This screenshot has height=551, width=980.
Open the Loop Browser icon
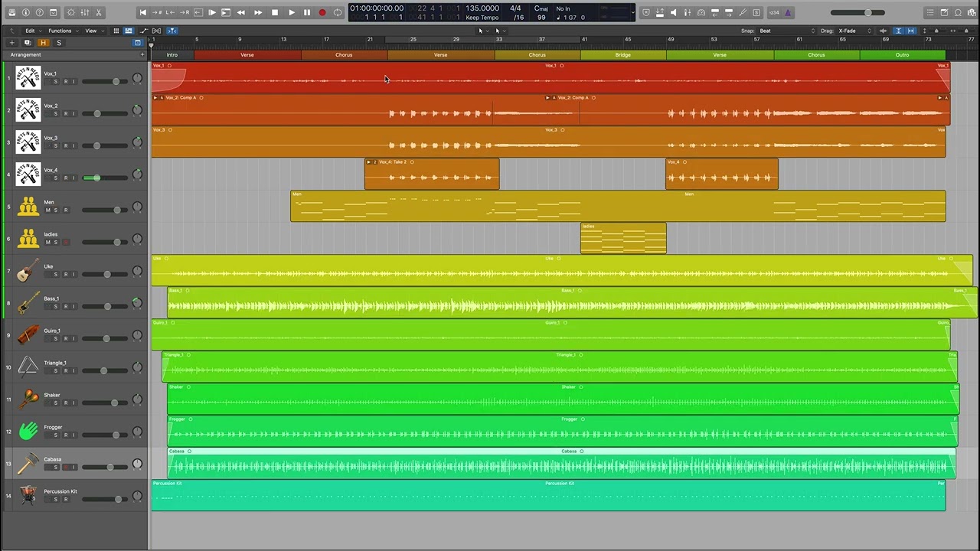pos(958,12)
